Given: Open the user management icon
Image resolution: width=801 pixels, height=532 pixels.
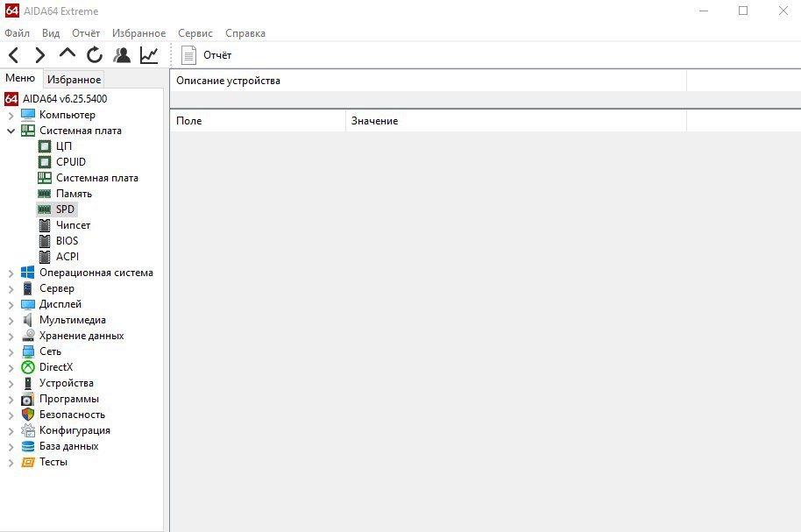Looking at the screenshot, I should pyautogui.click(x=122, y=55).
